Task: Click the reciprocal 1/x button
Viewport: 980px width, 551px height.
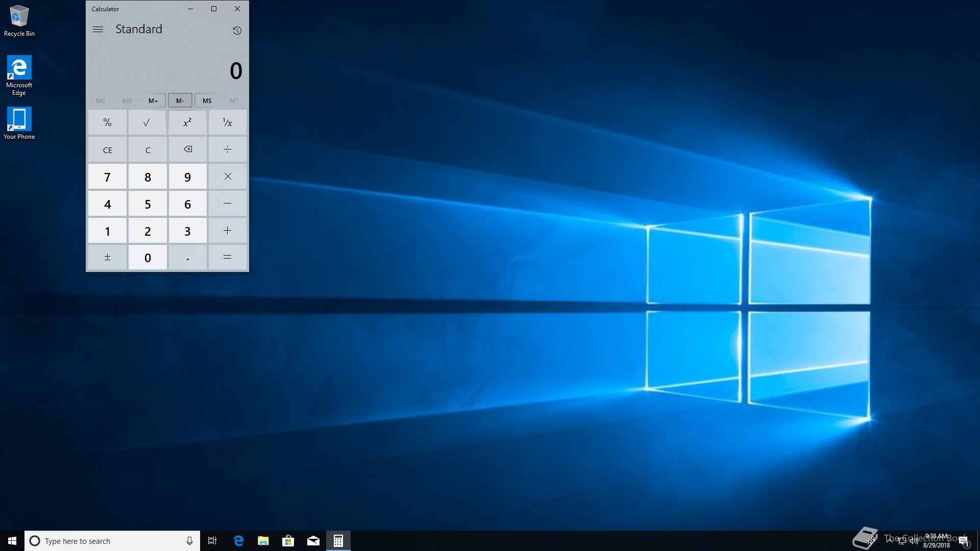Action: [x=228, y=122]
